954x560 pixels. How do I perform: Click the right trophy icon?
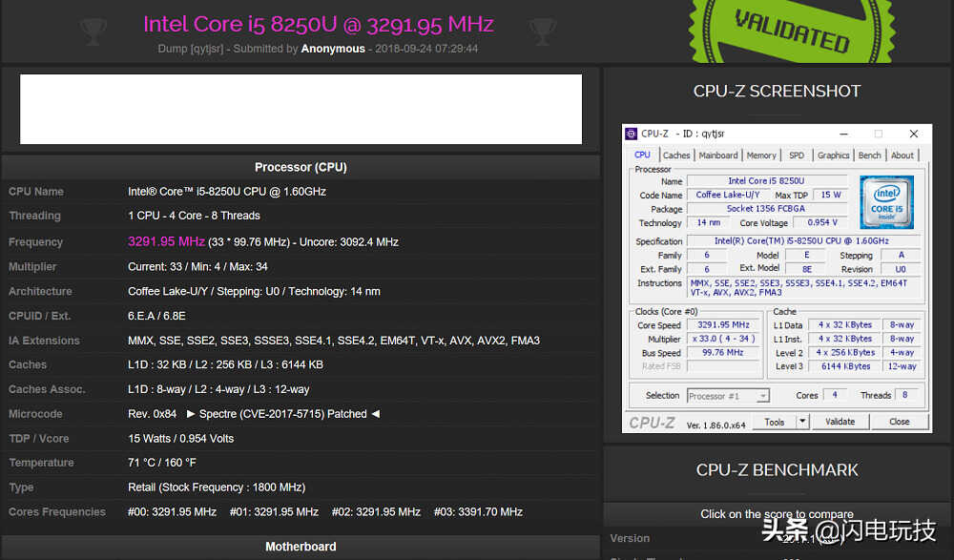pyautogui.click(x=542, y=31)
